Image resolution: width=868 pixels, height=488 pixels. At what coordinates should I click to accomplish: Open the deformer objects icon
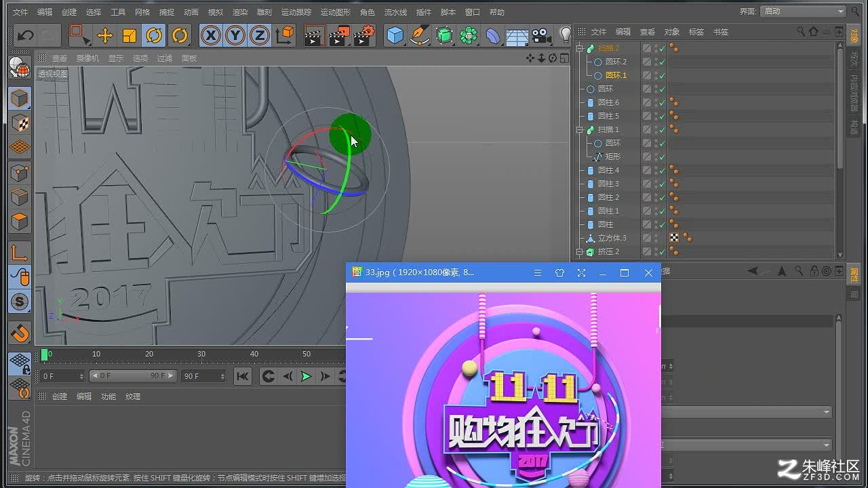tap(493, 35)
